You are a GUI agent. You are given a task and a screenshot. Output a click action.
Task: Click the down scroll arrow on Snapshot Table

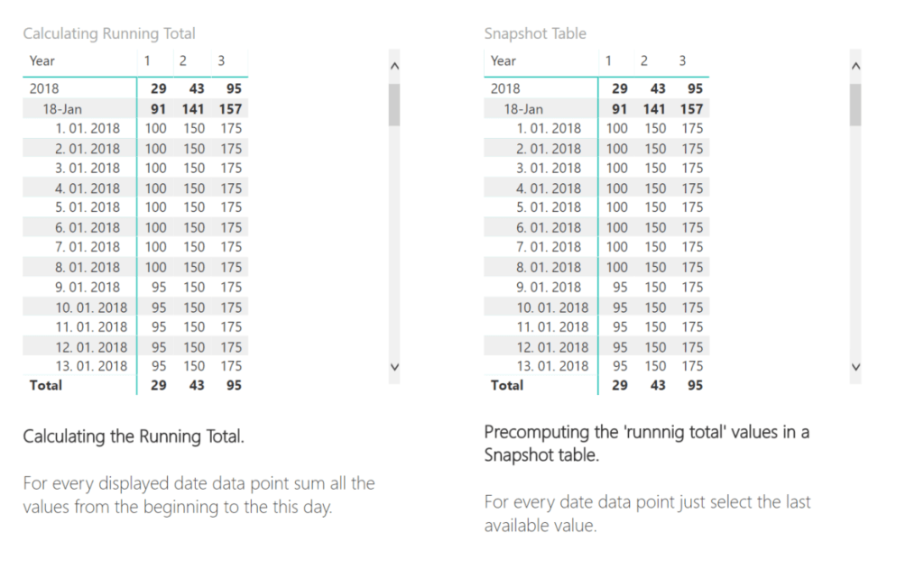[855, 366]
